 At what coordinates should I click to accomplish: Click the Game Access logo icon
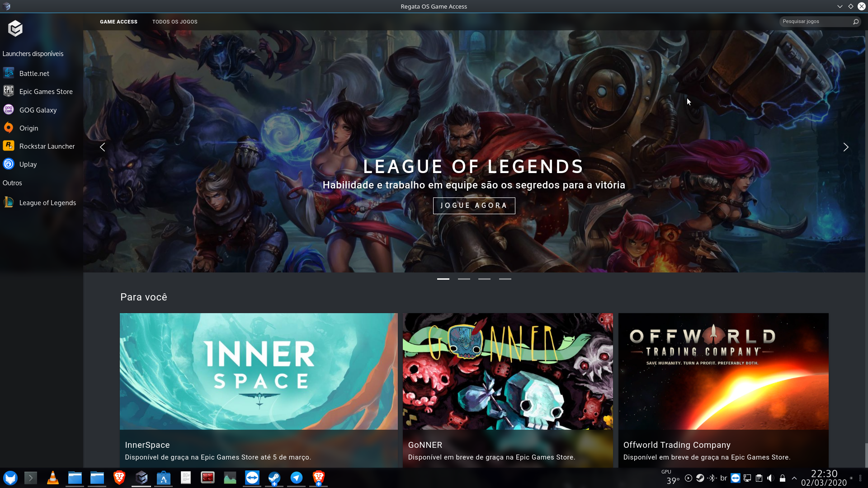(x=15, y=28)
